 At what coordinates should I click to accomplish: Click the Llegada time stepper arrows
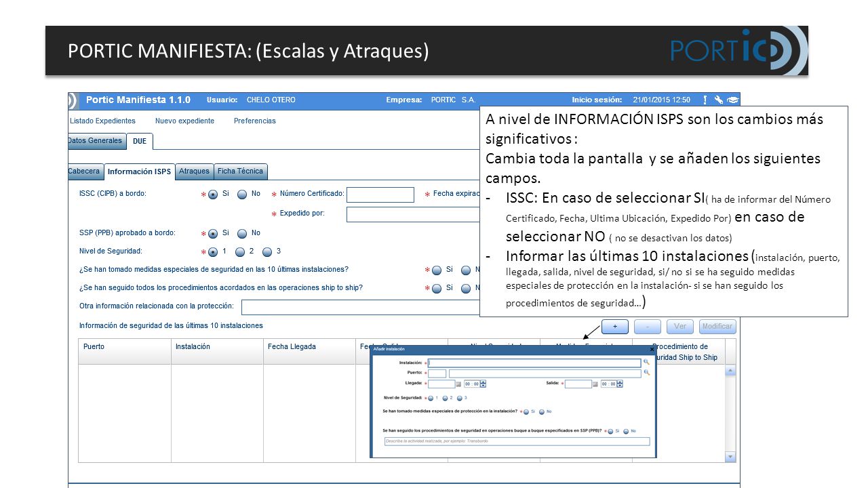(483, 384)
